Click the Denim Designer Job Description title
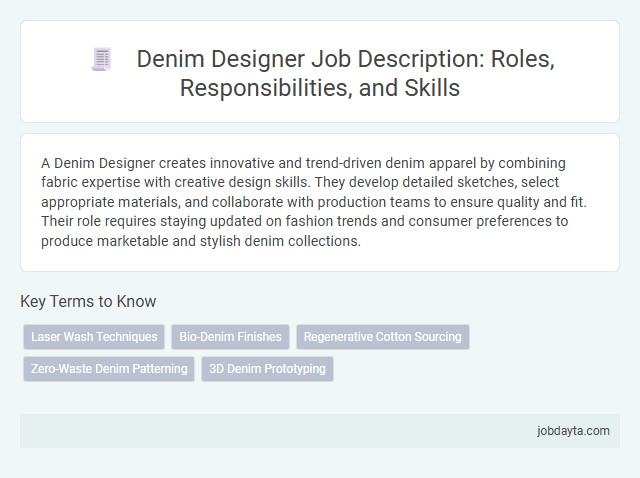The image size is (640, 478). pyautogui.click(x=345, y=73)
